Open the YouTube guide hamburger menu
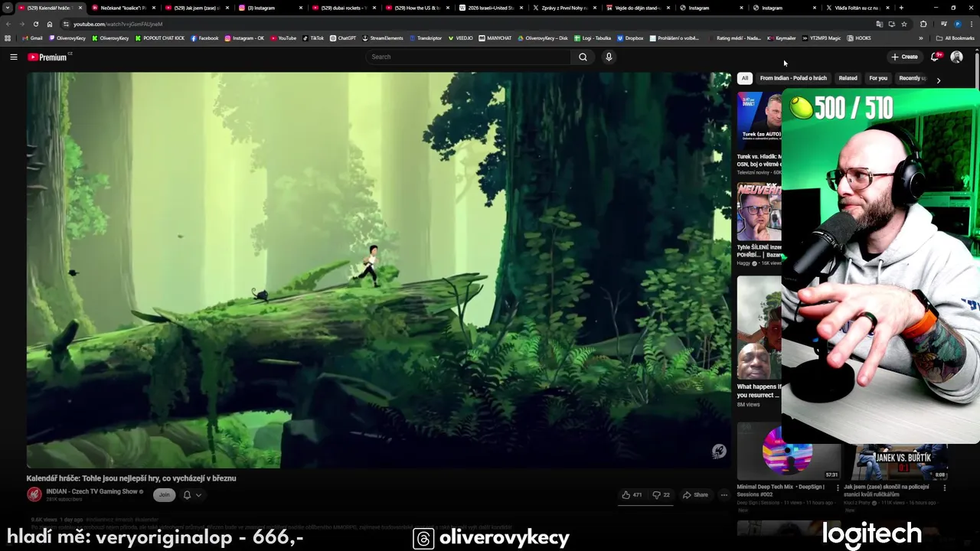This screenshot has width=980, height=551. point(13,57)
